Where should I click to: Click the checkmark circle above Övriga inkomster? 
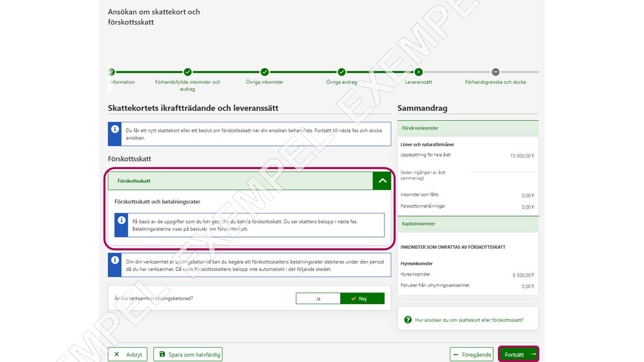click(265, 72)
